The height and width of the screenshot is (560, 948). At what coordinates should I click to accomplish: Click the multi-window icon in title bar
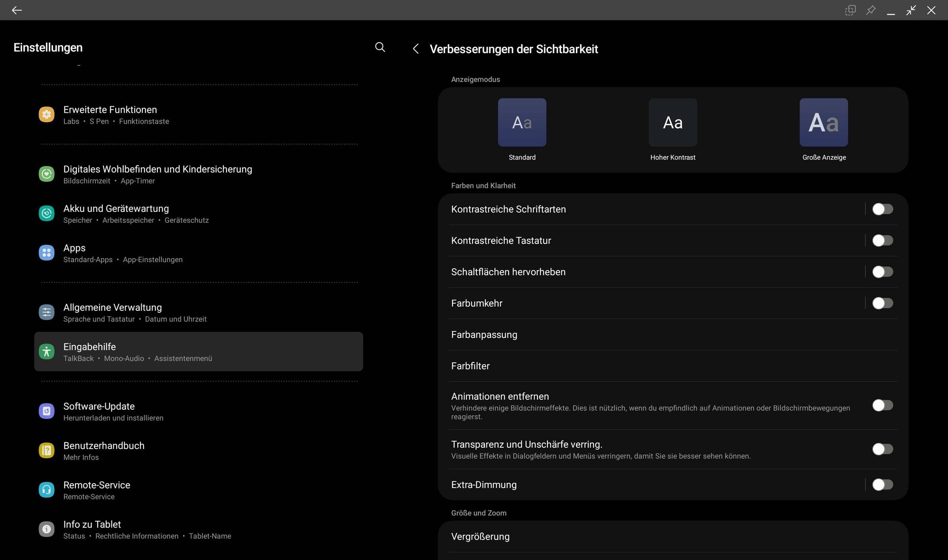[x=850, y=10]
